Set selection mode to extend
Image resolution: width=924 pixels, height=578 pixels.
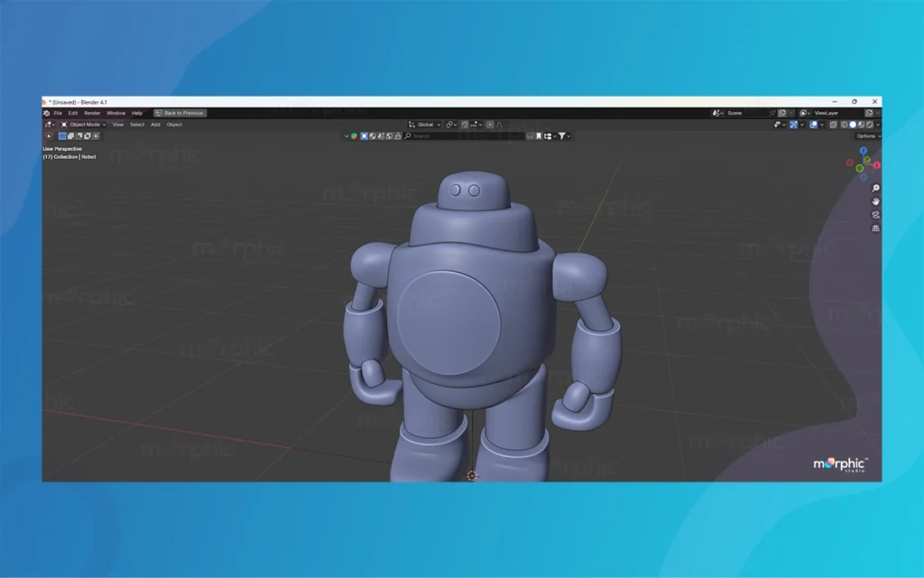70,136
